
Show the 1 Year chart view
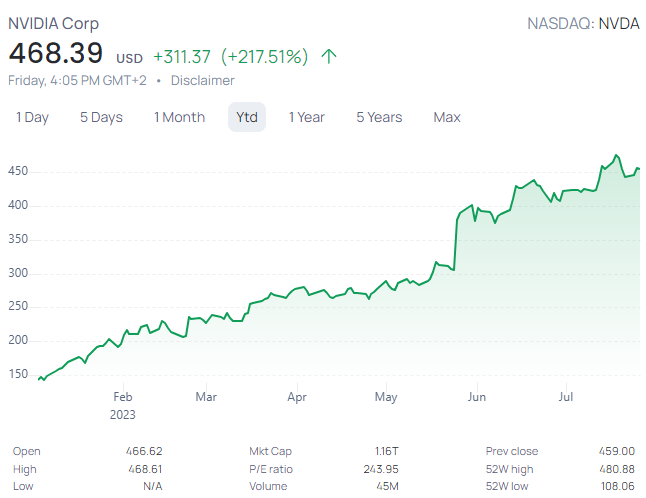pyautogui.click(x=306, y=117)
